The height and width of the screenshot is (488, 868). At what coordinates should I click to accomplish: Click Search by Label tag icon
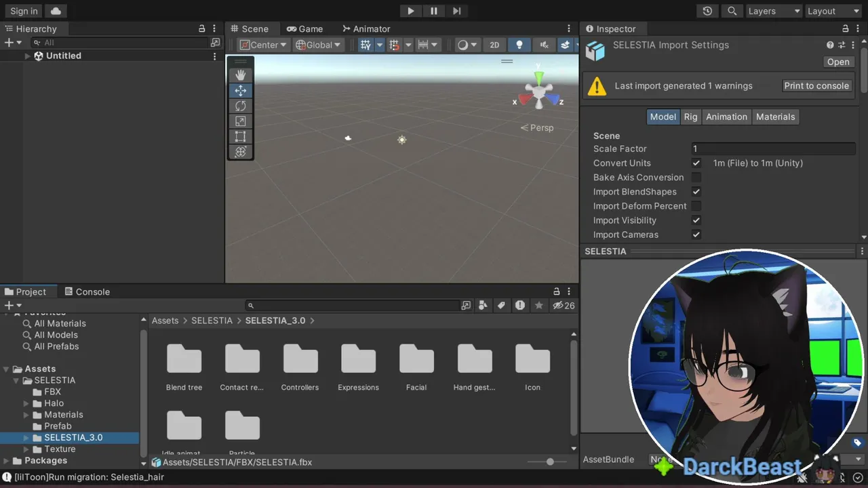[x=501, y=306]
